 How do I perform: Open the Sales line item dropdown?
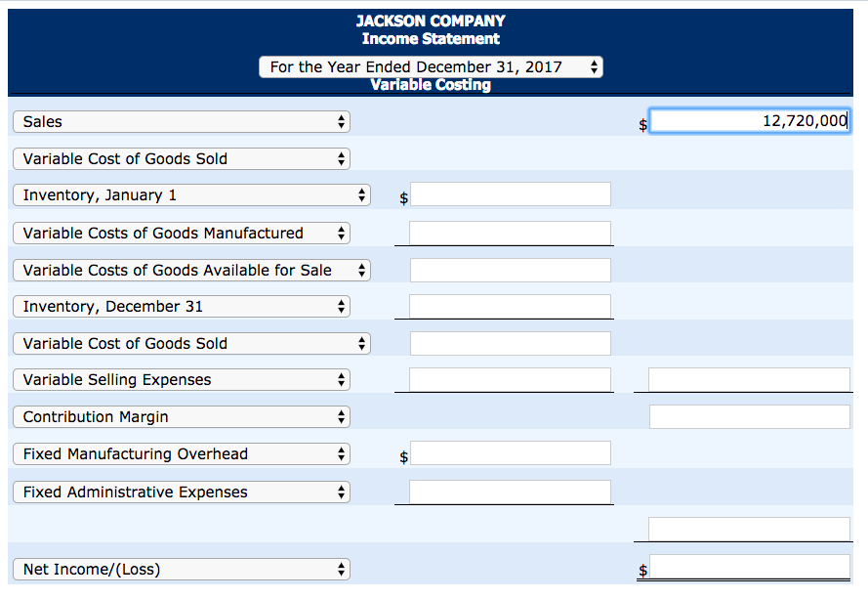[182, 122]
